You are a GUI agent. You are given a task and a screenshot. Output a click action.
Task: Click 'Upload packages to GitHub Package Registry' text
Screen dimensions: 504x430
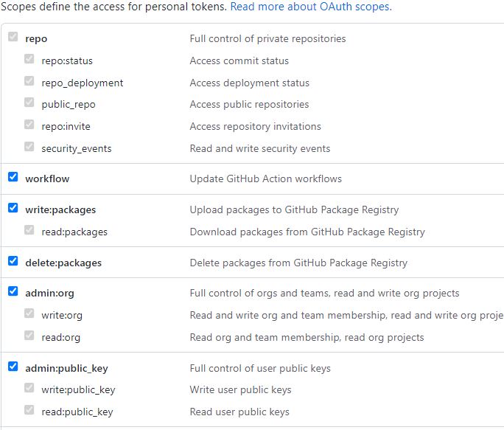point(295,210)
